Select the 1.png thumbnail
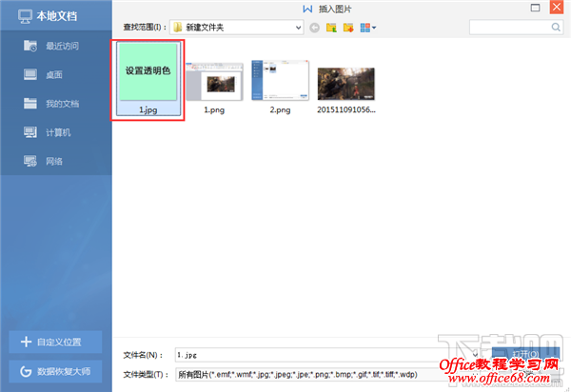This screenshot has width=571, height=392. (214, 82)
